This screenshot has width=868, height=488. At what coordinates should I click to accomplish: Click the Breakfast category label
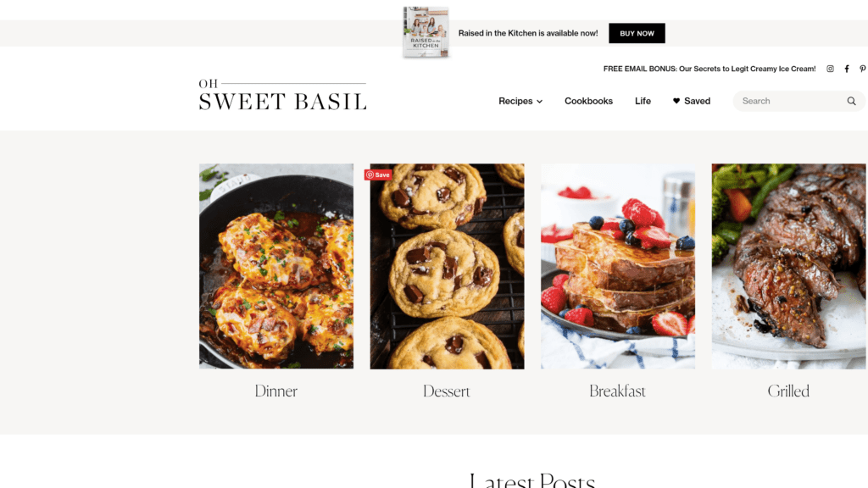pyautogui.click(x=617, y=391)
